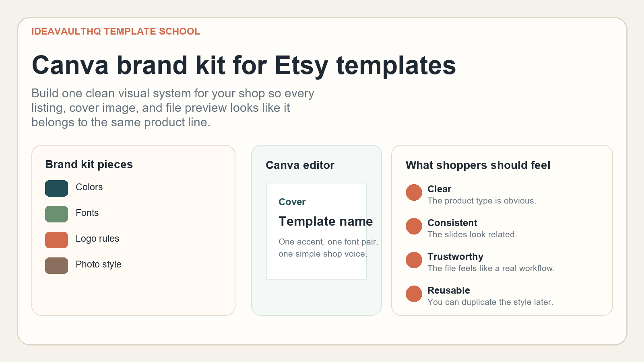This screenshot has height=362, width=644.
Task: Select the orange bullet beside Consistent
Action: [x=414, y=226]
